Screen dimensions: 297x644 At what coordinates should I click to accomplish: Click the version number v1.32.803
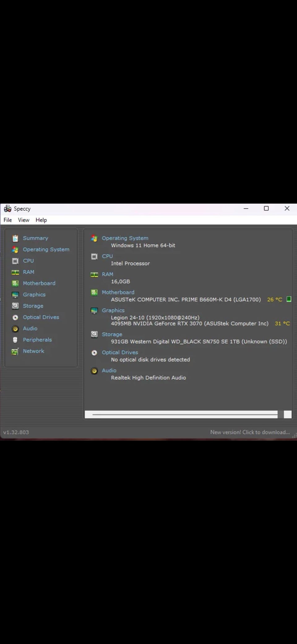[16, 432]
